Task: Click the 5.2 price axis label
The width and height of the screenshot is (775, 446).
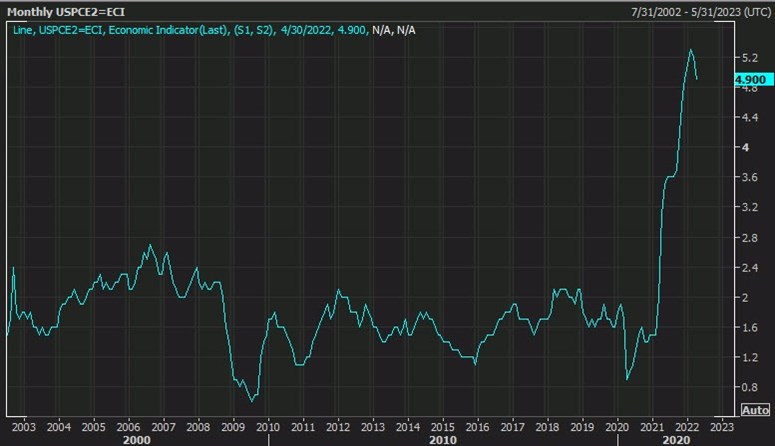Action: 746,58
